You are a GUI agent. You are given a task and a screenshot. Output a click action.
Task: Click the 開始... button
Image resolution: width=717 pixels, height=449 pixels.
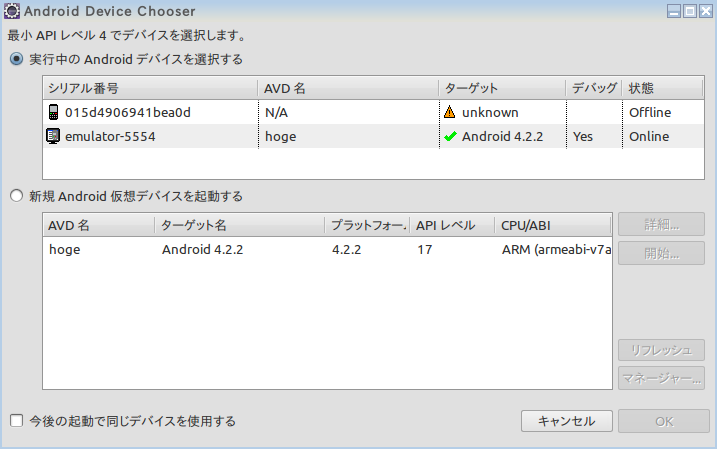coord(661,253)
